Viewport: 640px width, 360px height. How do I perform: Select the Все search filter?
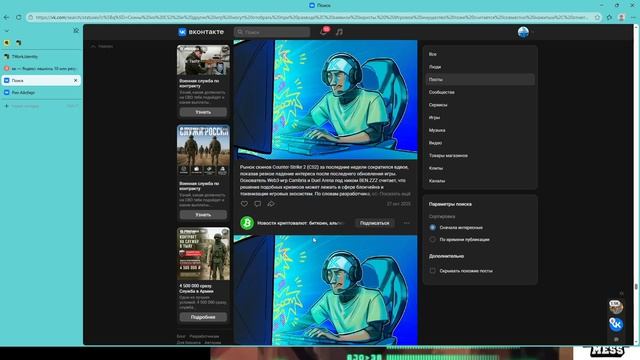tap(480, 54)
